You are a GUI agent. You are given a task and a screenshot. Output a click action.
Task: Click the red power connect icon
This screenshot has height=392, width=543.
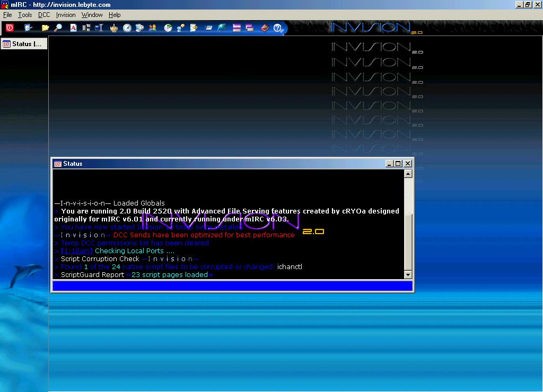10,28
